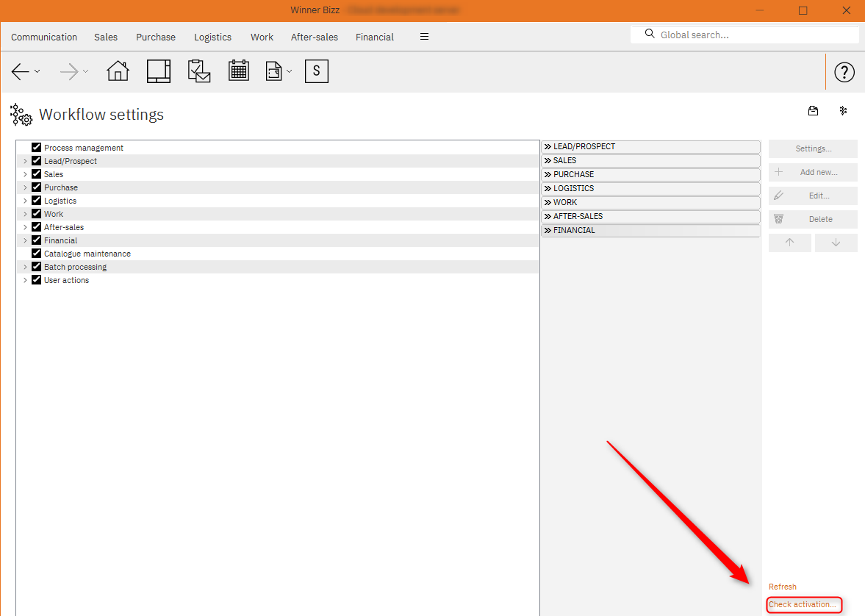865x616 pixels.
Task: Open the After-sales menu
Action: tap(314, 37)
